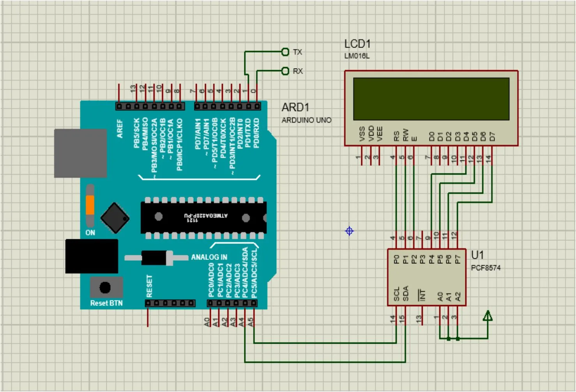The image size is (576, 392).
Task: Click the SDA pin label on PCF8574
Action: tap(406, 294)
